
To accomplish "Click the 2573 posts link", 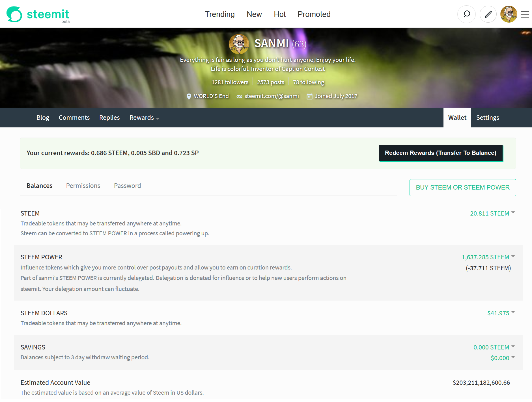I will (x=271, y=82).
